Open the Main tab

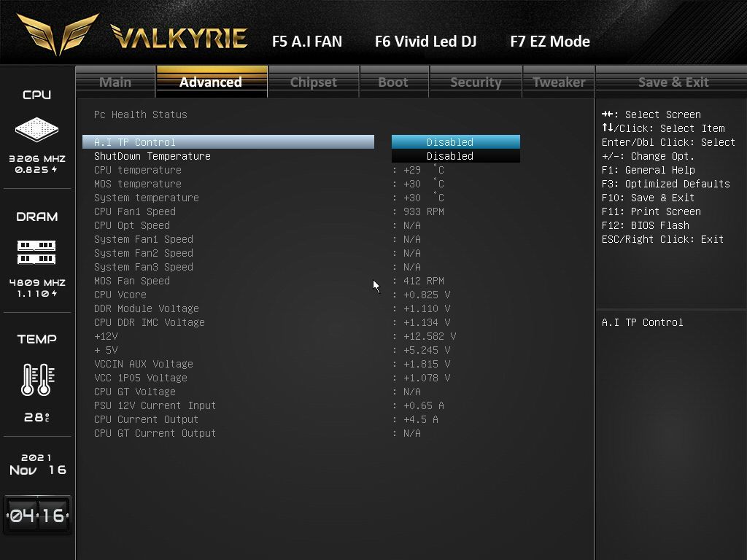[x=115, y=82]
